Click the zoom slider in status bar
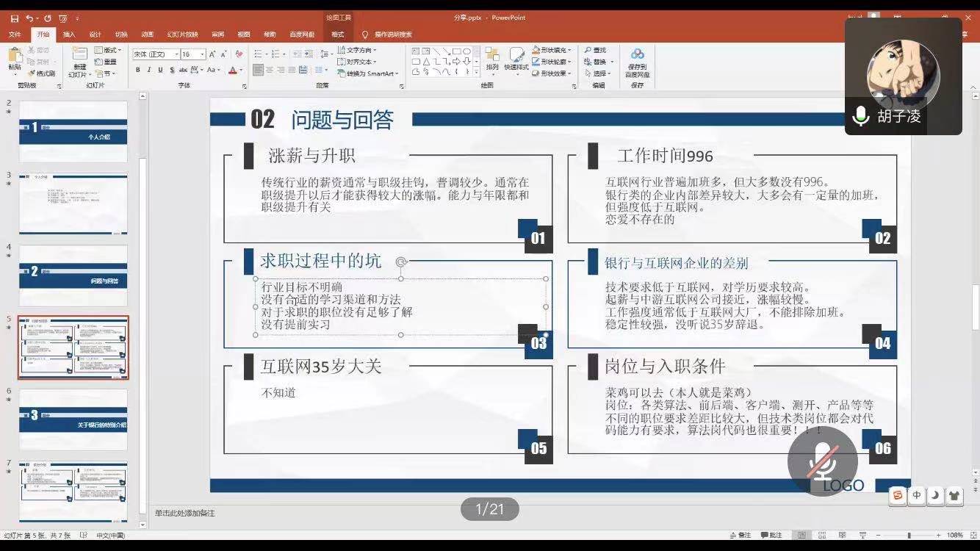The image size is (980, 551). click(909, 536)
